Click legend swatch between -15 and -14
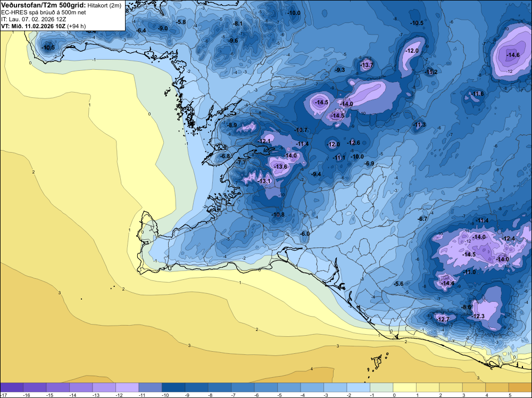532x398 pixels. click(x=58, y=387)
